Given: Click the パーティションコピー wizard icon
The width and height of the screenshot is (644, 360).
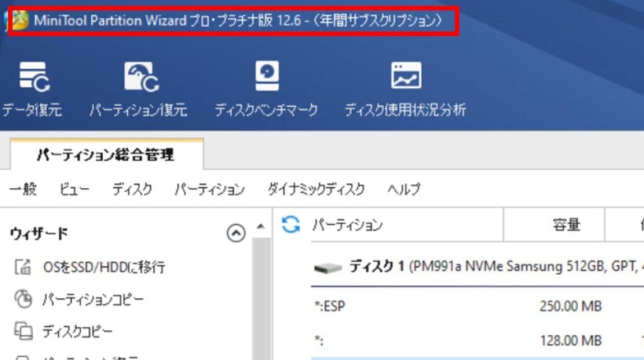Looking at the screenshot, I should pyautogui.click(x=23, y=299).
